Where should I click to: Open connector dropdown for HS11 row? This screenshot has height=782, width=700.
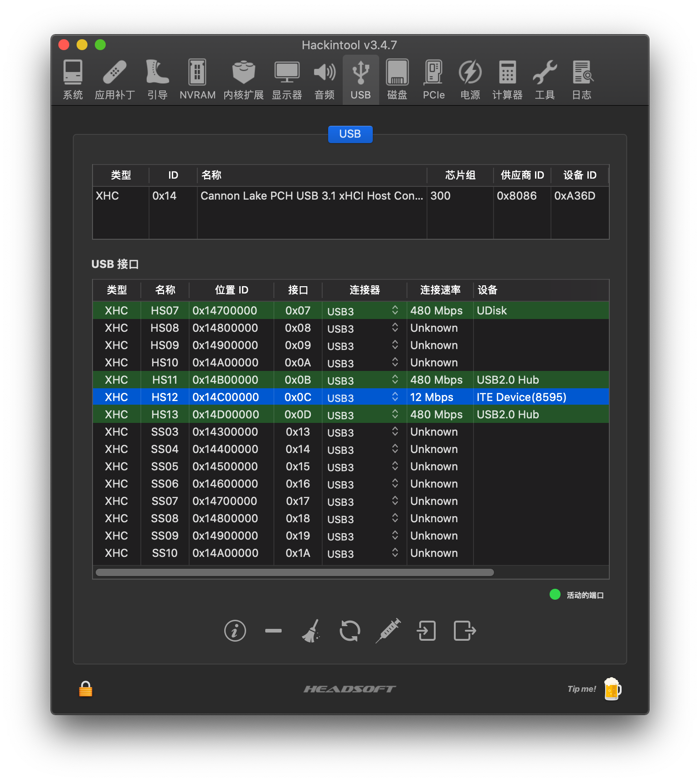(395, 380)
